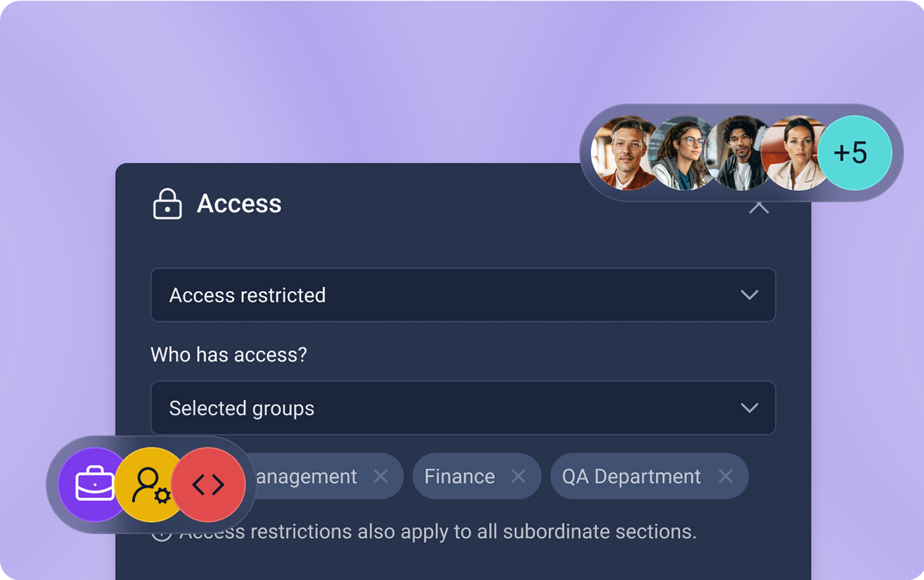924x580 pixels.
Task: Remove the Management group tag
Action: click(x=381, y=476)
